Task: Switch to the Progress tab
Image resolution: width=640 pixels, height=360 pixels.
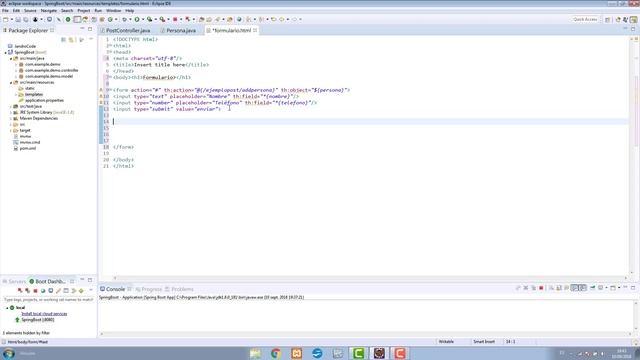Action: [x=149, y=289]
